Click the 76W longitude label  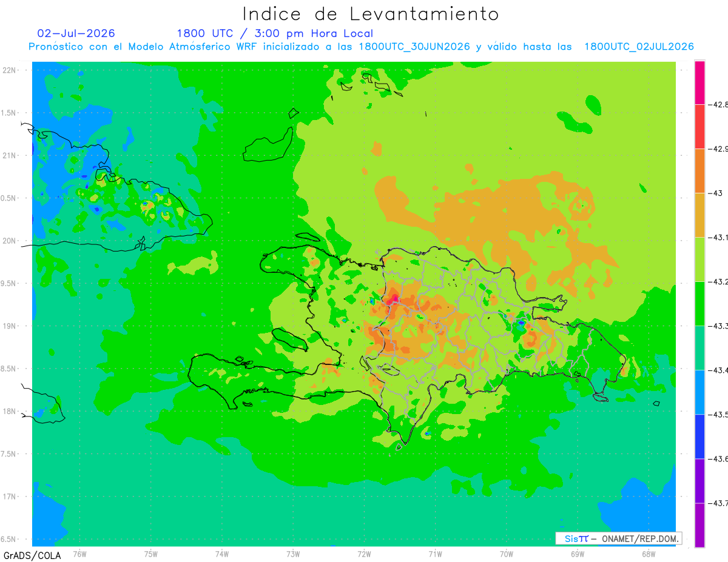79,553
